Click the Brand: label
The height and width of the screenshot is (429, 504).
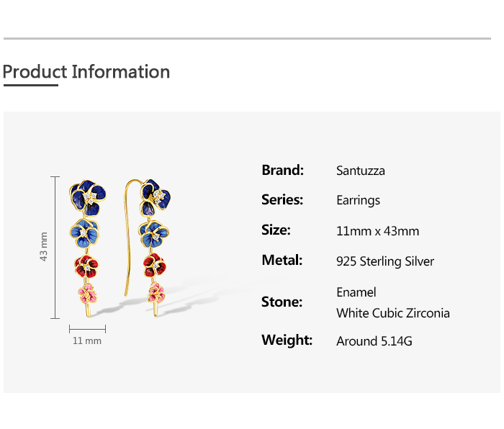point(282,170)
